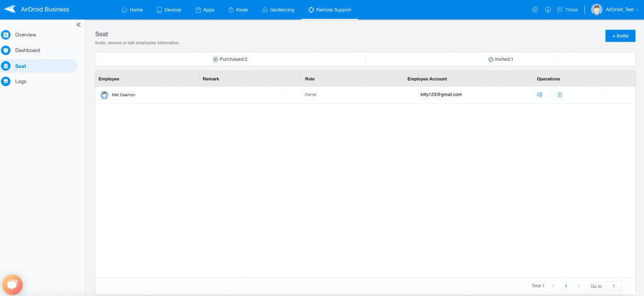The height and width of the screenshot is (296, 644).
Task: Open the Devices tab
Action: 169,10
